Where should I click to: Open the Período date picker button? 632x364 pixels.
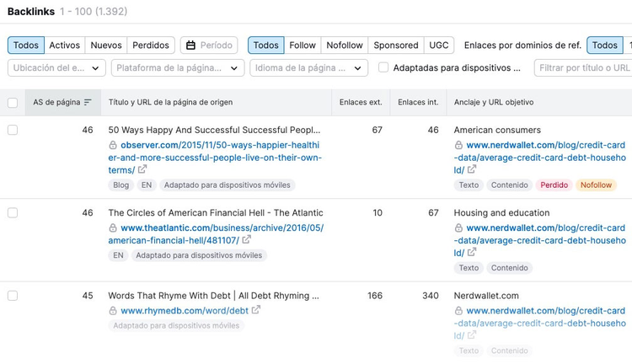[209, 45]
